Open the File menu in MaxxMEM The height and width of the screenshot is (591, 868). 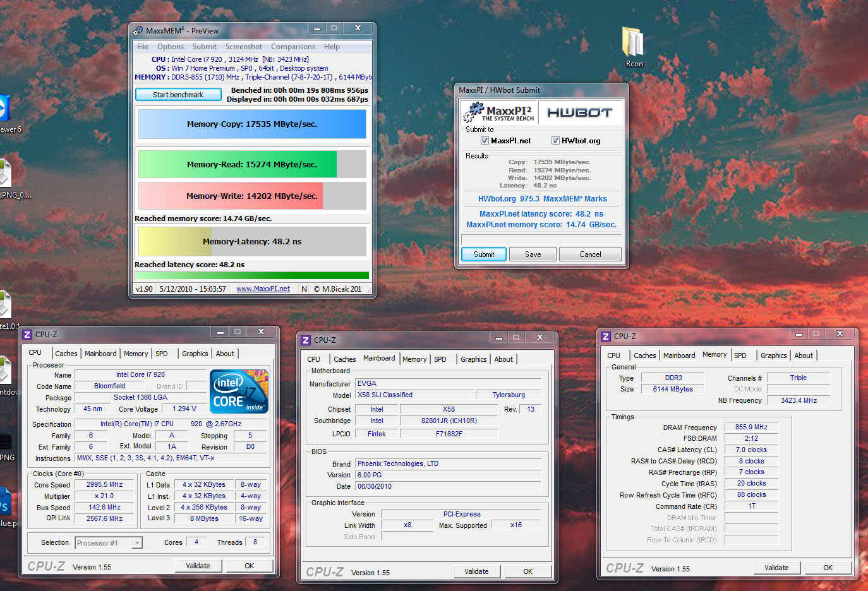point(143,47)
